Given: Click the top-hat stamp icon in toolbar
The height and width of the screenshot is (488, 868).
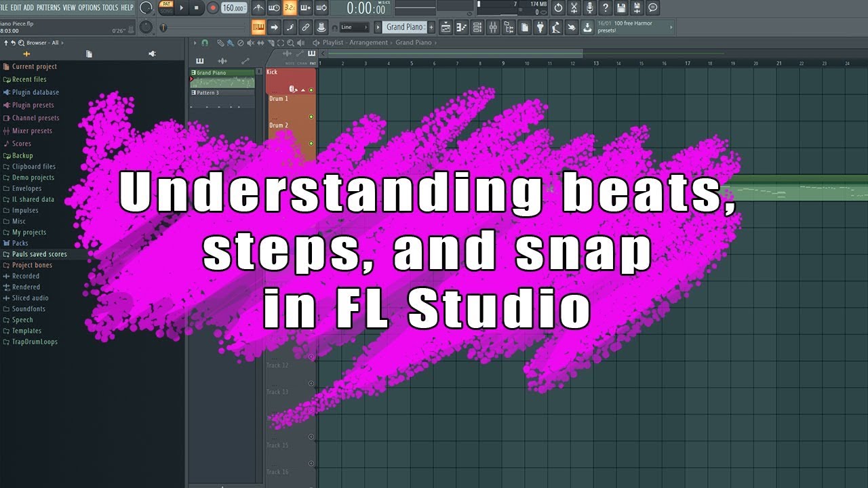Looking at the screenshot, I should [x=321, y=27].
